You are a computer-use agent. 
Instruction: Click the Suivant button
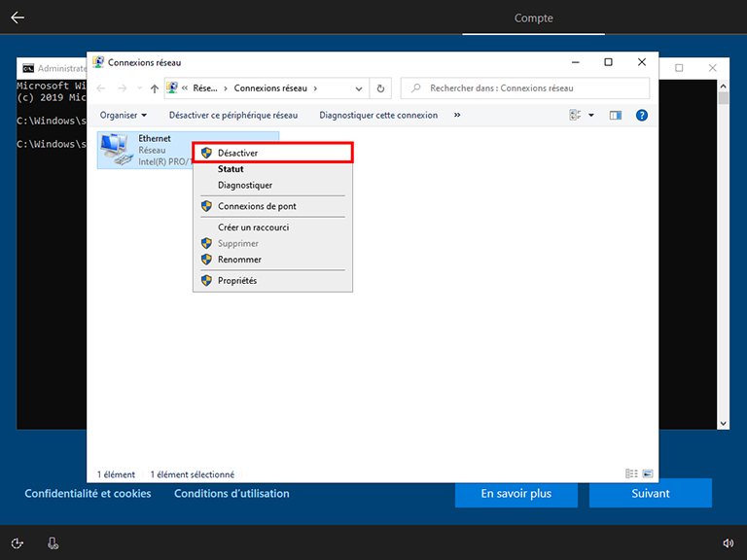click(650, 493)
